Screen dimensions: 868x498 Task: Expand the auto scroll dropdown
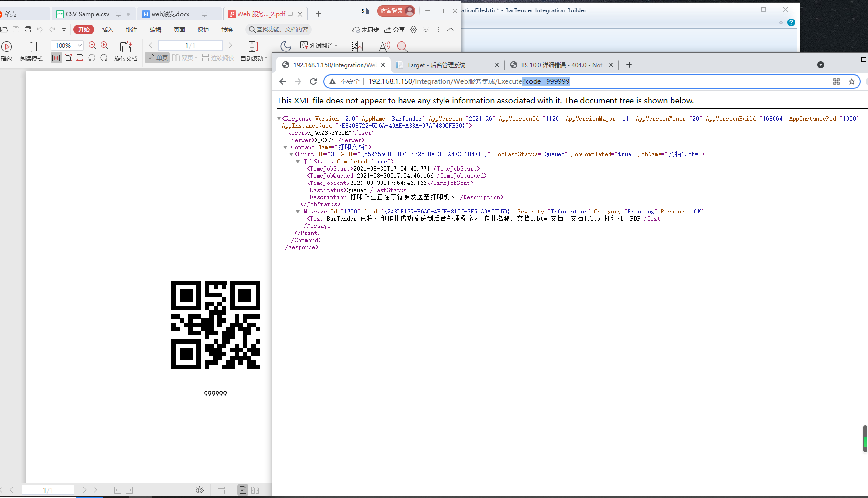point(266,59)
